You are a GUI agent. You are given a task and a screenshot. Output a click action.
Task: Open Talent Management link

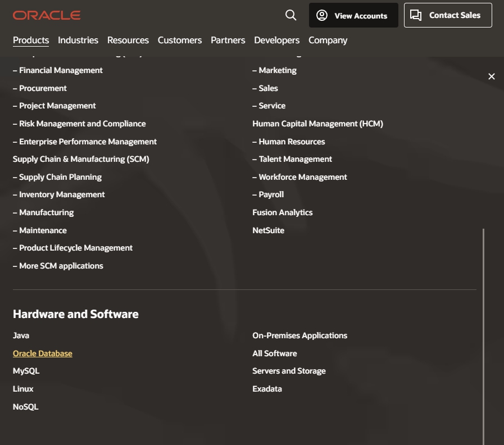click(292, 159)
